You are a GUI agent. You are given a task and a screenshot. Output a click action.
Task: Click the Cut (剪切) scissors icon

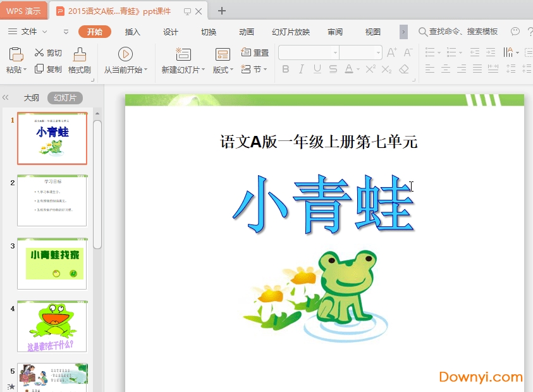pyautogui.click(x=39, y=53)
